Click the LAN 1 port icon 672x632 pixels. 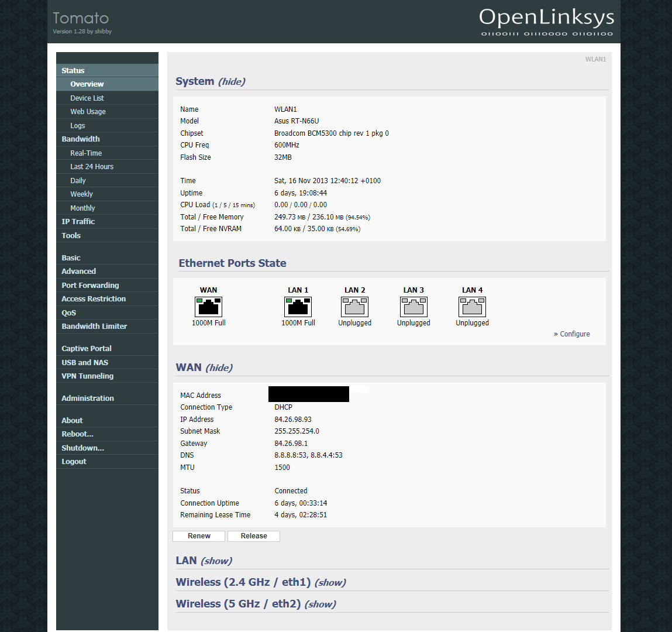pyautogui.click(x=298, y=307)
